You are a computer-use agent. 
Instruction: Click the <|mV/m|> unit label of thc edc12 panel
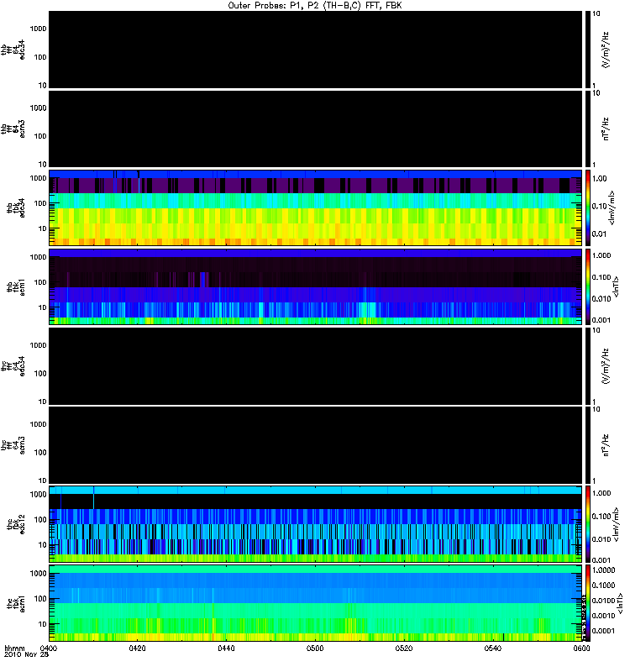point(617,524)
